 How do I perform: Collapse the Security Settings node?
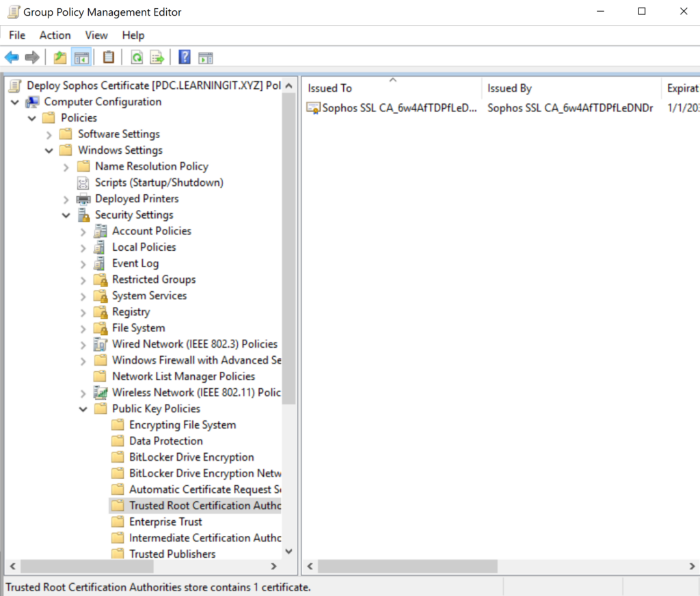point(66,215)
